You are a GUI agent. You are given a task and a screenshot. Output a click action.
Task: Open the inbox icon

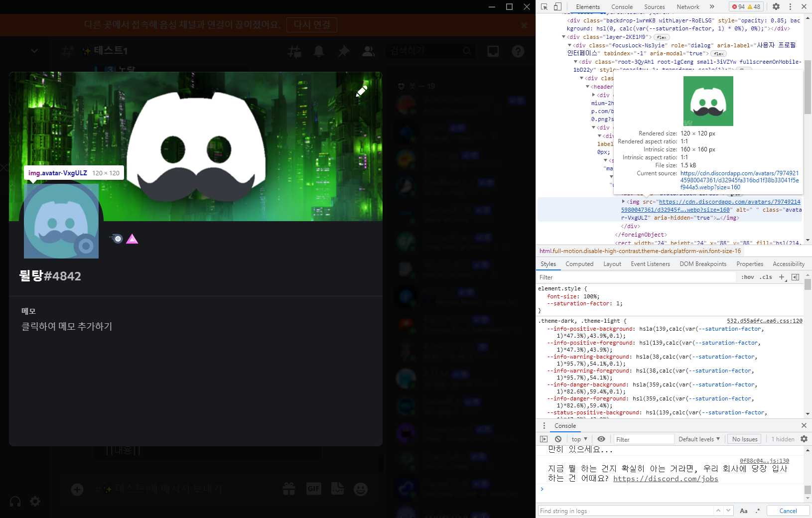click(493, 51)
